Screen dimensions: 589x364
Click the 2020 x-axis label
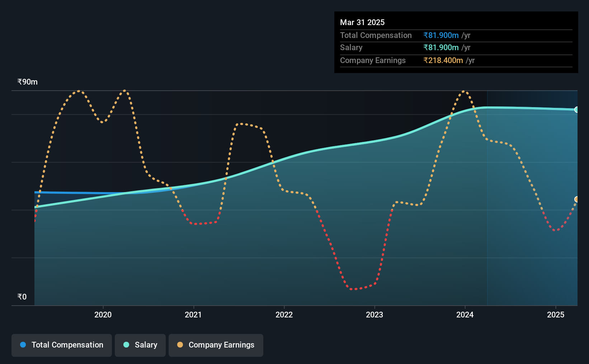(x=103, y=315)
